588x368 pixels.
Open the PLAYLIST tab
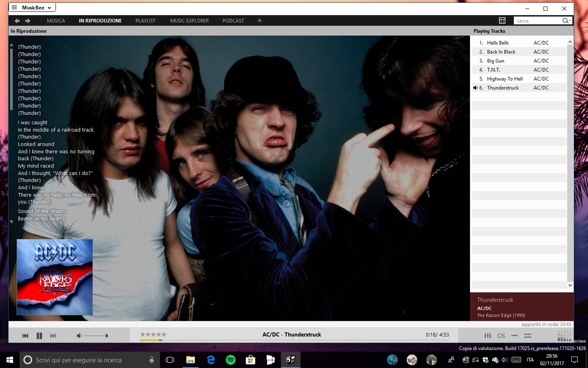pyautogui.click(x=145, y=20)
